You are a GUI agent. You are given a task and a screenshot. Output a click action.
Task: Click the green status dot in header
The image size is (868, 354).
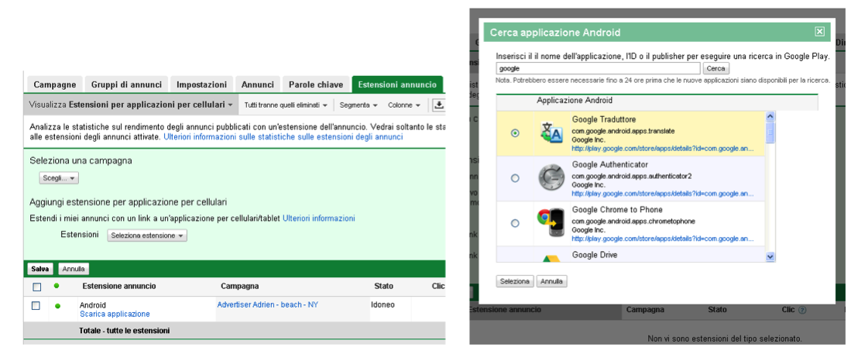(57, 286)
